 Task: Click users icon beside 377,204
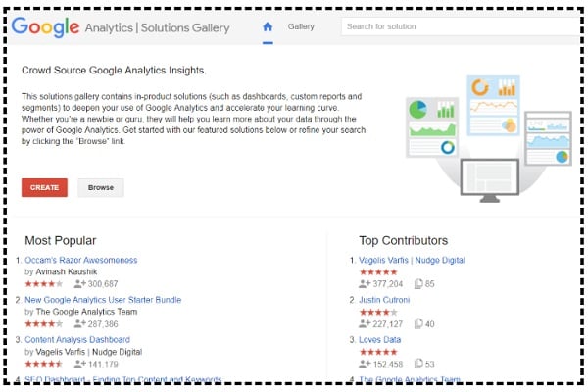click(365, 284)
